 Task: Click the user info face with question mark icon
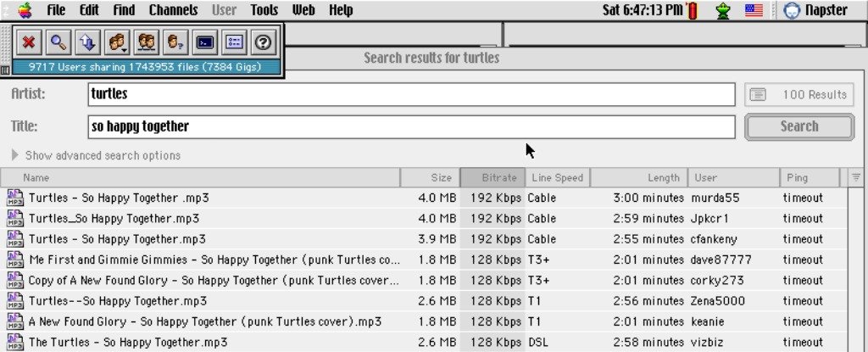pyautogui.click(x=176, y=42)
